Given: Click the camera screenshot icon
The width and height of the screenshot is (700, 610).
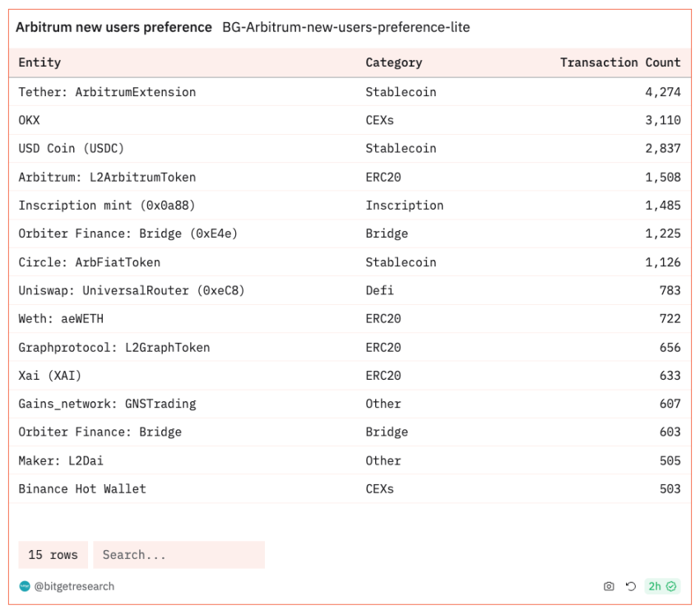Looking at the screenshot, I should click(609, 586).
